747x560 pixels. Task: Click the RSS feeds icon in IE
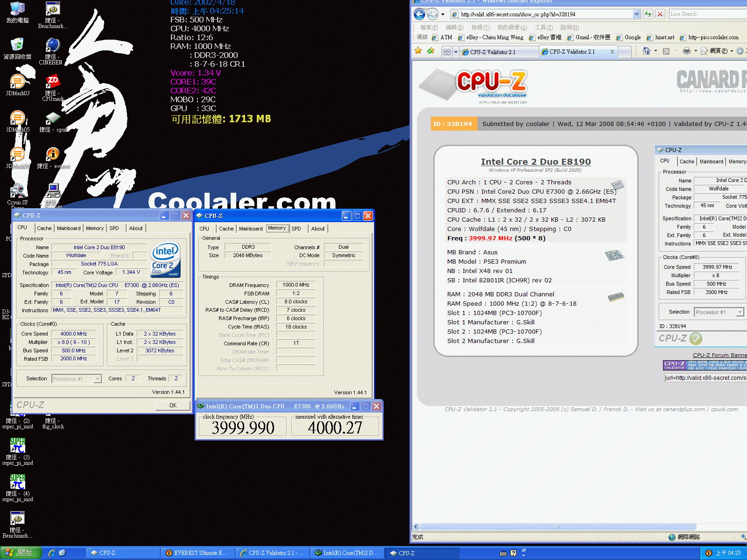click(666, 51)
